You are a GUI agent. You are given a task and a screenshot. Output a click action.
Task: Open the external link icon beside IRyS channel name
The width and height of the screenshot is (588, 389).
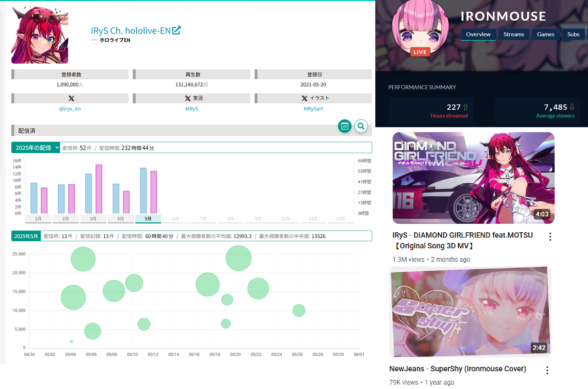tap(176, 31)
